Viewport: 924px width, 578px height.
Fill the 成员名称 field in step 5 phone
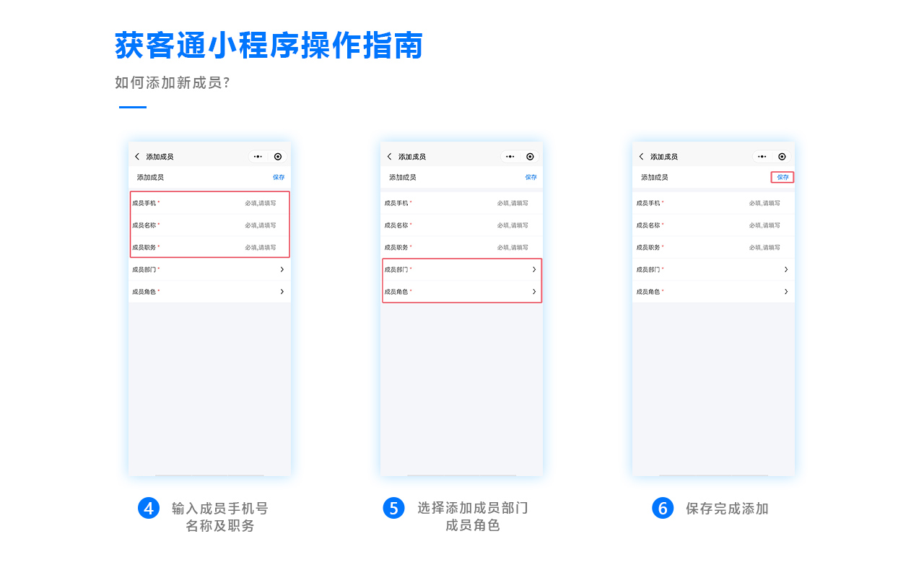pos(461,225)
